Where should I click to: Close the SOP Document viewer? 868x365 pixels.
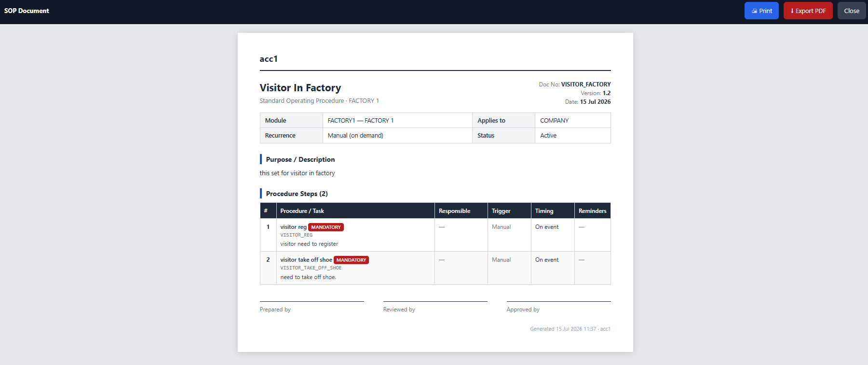pos(852,11)
